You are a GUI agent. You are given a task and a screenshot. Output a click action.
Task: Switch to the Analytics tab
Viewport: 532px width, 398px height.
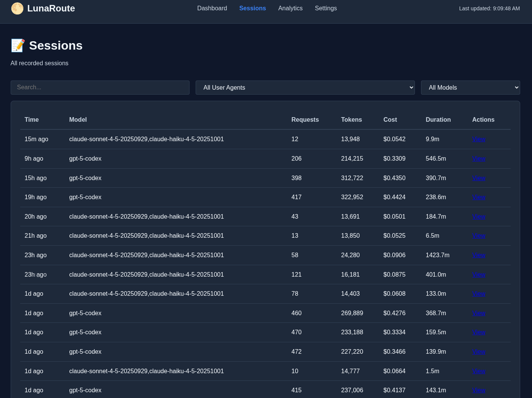(290, 8)
